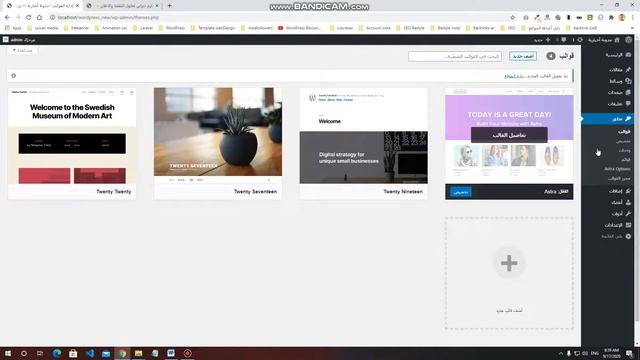The image size is (640, 360).
Task: Click the address bar URL
Action: click(x=108, y=18)
